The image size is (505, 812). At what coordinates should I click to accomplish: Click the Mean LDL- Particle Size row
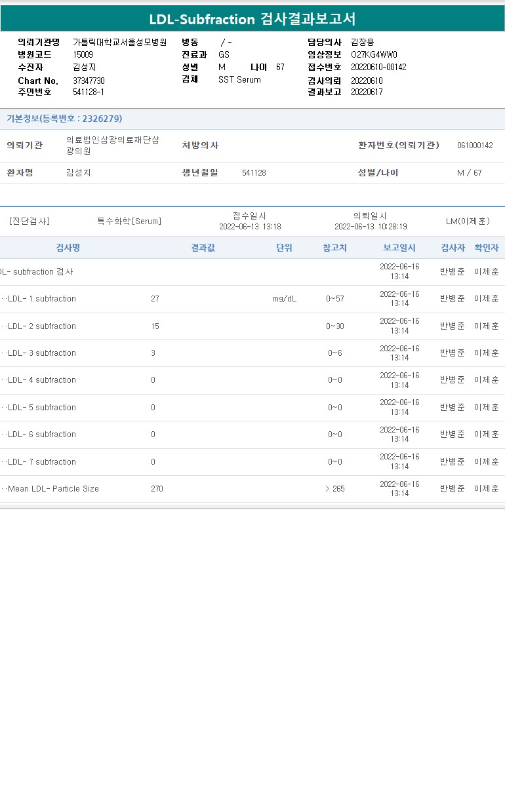[53, 489]
